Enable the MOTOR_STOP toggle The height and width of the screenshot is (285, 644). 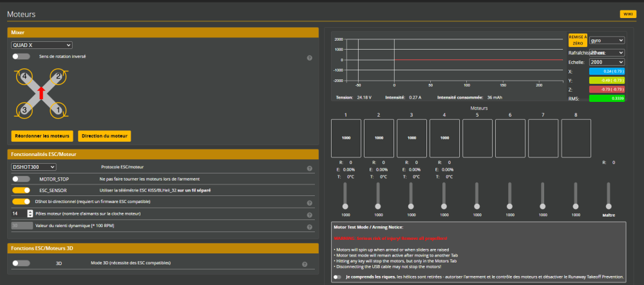click(21, 179)
